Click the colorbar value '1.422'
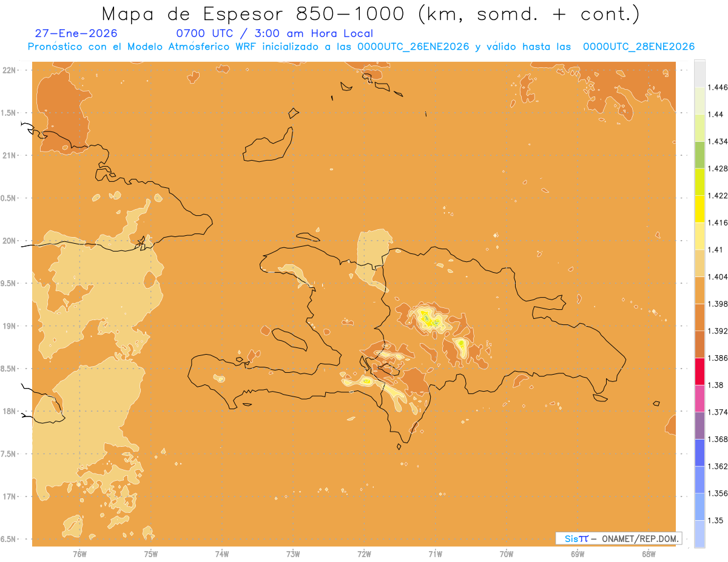Image resolution: width=728 pixels, height=562 pixels. [x=717, y=195]
